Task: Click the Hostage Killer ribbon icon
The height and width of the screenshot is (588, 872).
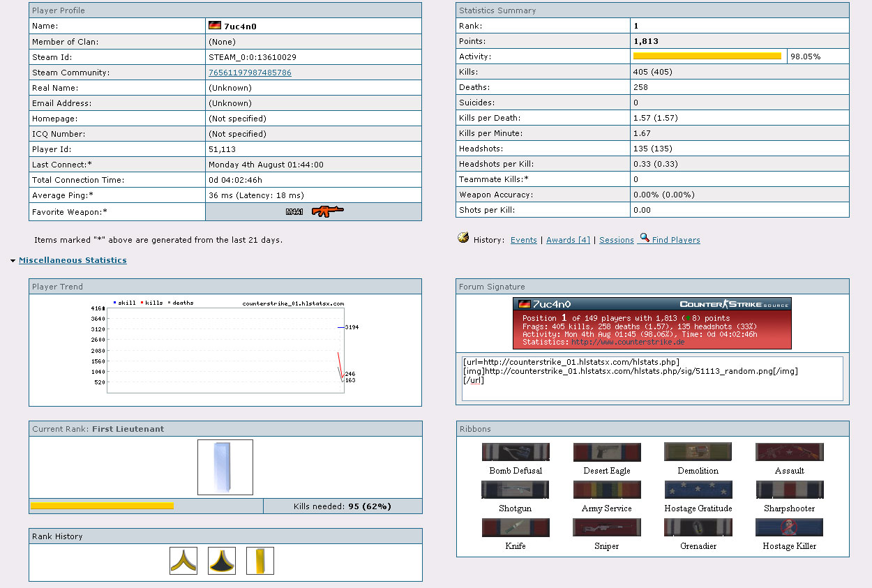Action: pyautogui.click(x=789, y=527)
